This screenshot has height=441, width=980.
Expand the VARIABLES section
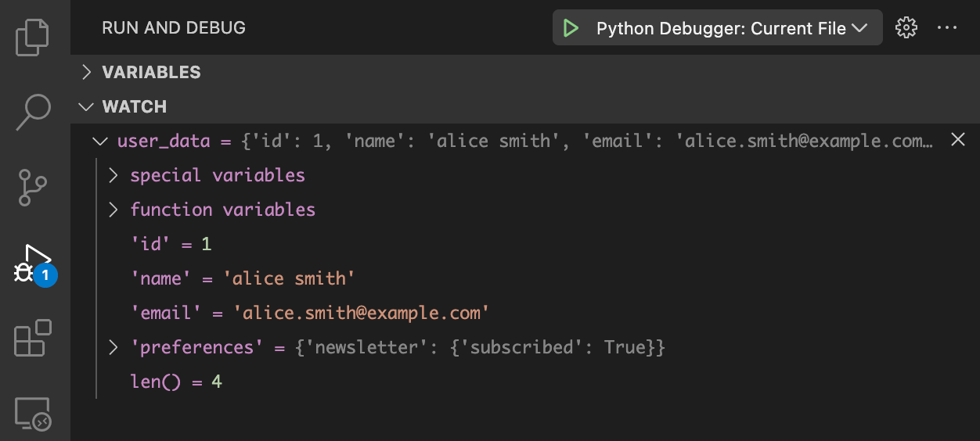click(x=524, y=72)
